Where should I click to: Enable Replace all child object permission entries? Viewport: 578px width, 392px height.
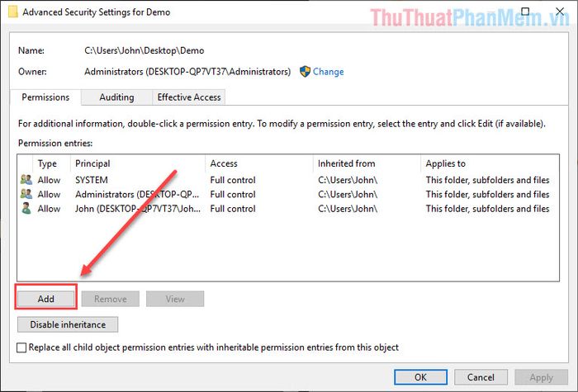[21, 347]
